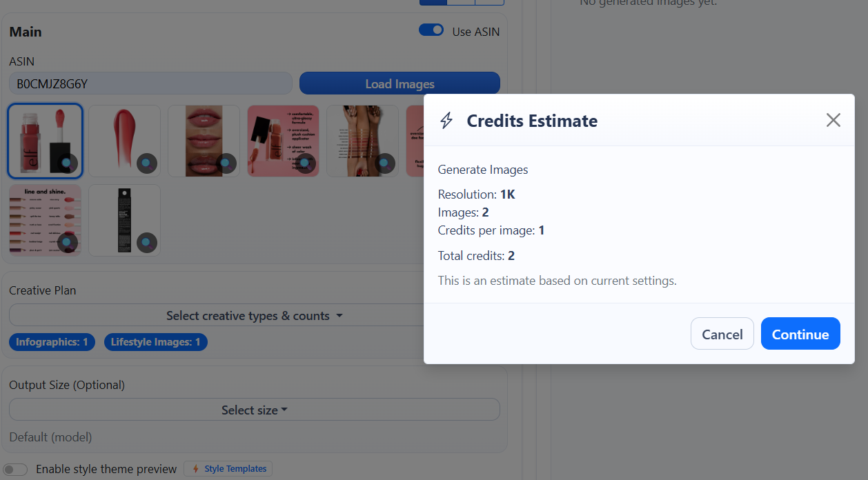868x480 pixels.
Task: Select the Lifestyle Images: 1 tag
Action: (155, 342)
